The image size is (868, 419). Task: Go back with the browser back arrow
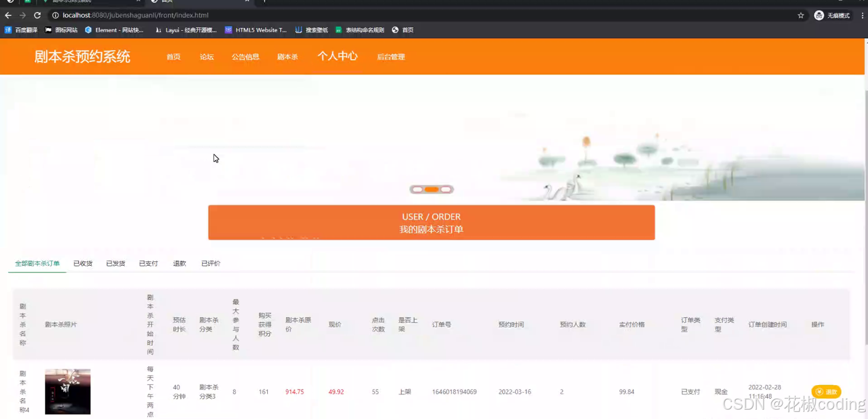coord(8,15)
